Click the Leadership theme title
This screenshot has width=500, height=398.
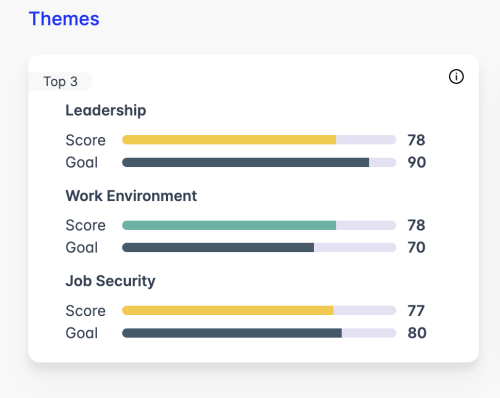click(106, 110)
